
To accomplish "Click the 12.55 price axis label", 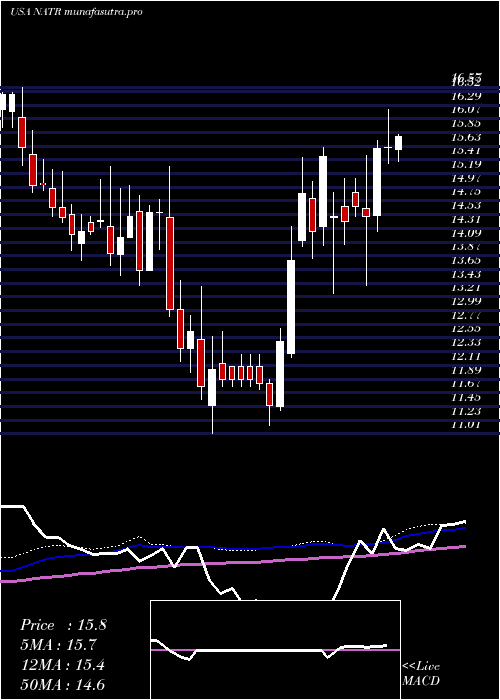I will (466, 329).
